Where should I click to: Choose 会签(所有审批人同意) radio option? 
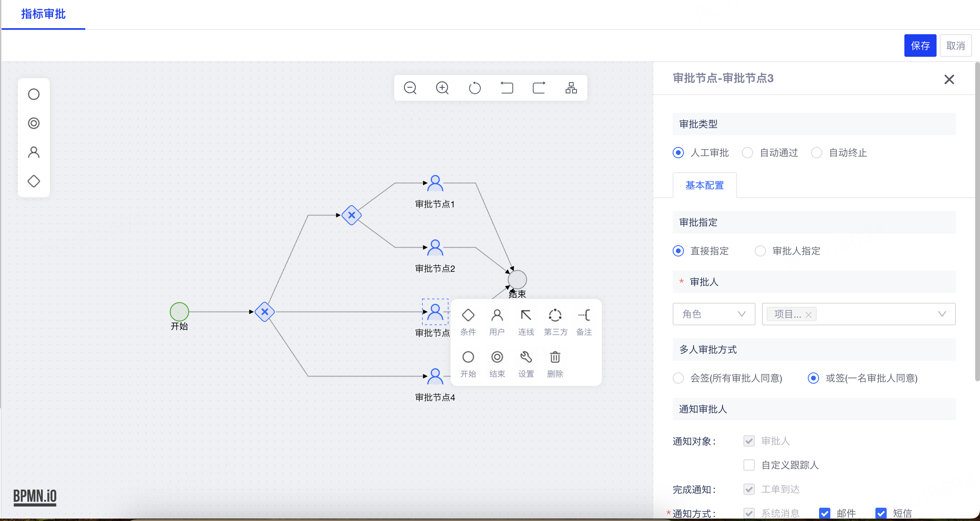[678, 378]
